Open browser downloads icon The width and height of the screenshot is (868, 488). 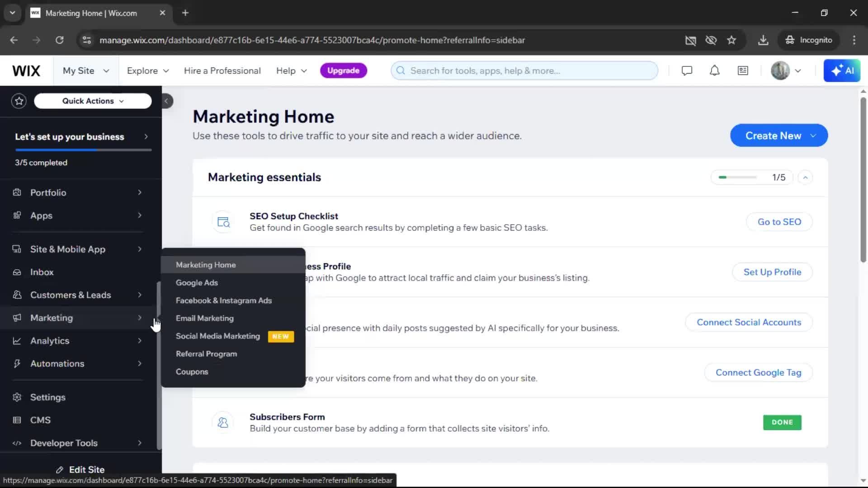coord(763,40)
